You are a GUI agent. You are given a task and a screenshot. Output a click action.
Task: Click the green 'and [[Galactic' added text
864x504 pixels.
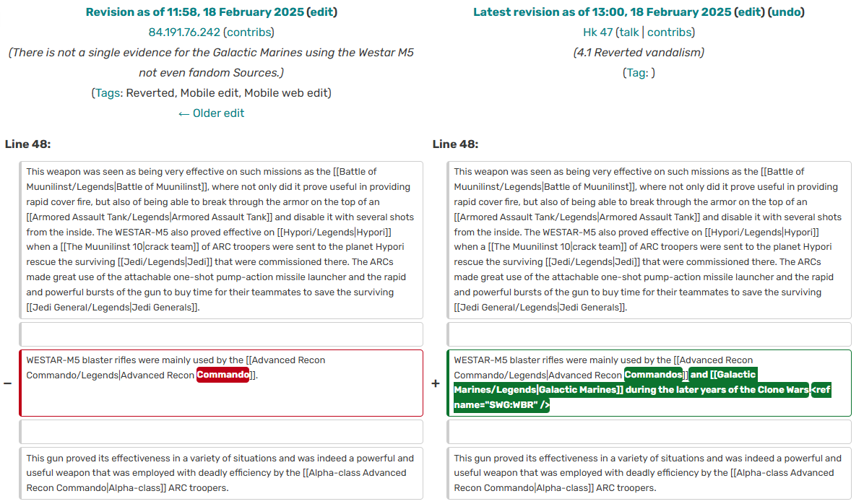(723, 375)
